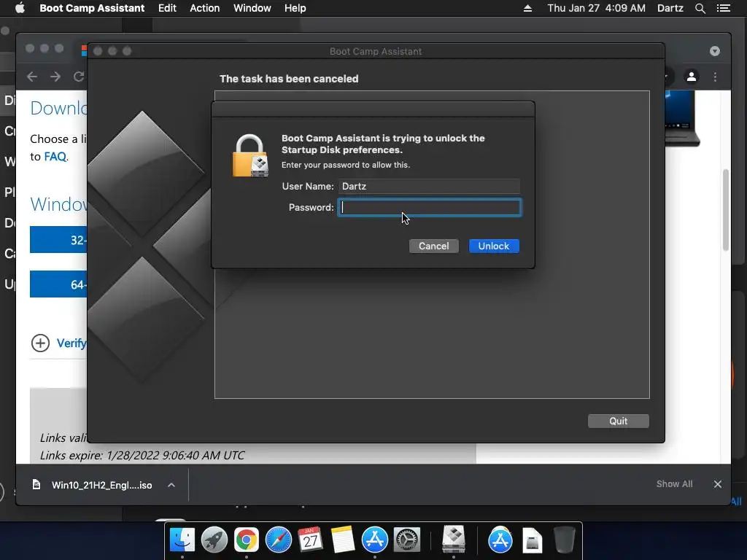Open the first App Store Dock icon
Viewport: 747px width, 560px height.
tap(374, 540)
